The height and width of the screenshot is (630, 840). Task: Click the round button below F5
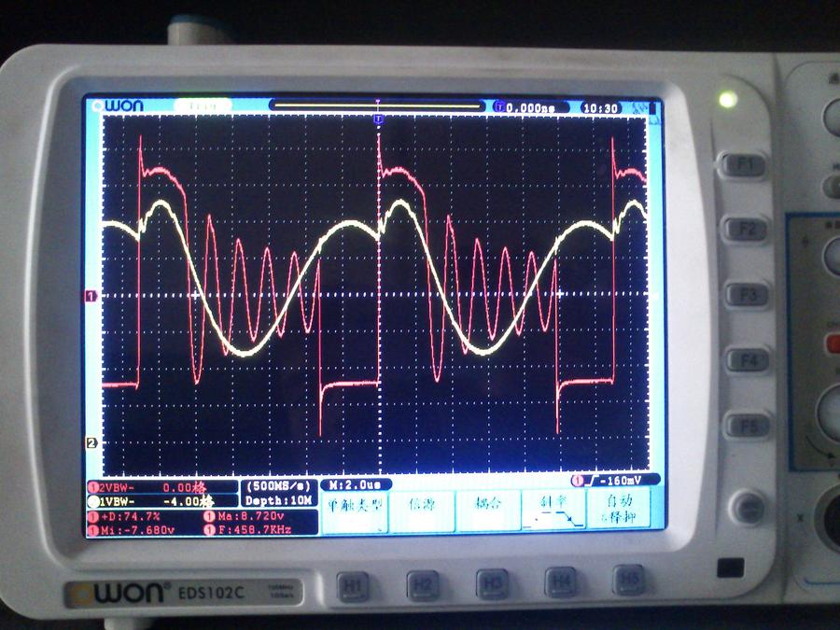coord(749,506)
